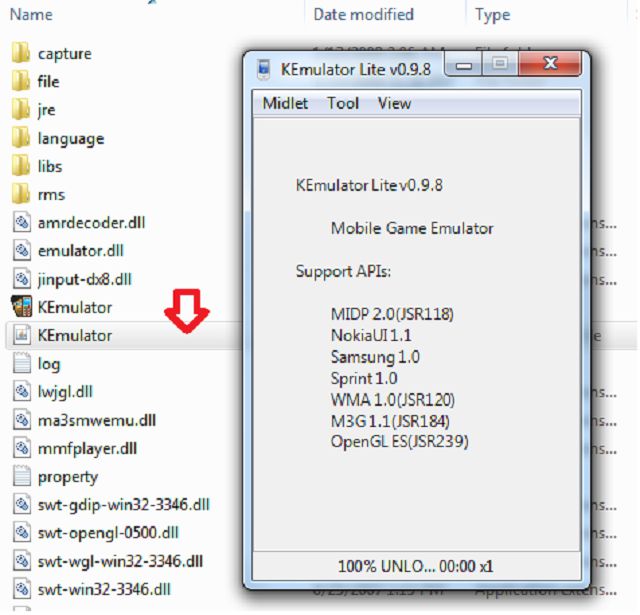Open the capture folder icon

21,53
